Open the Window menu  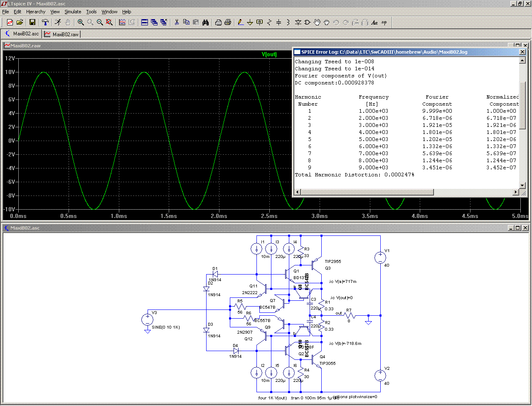(x=109, y=12)
